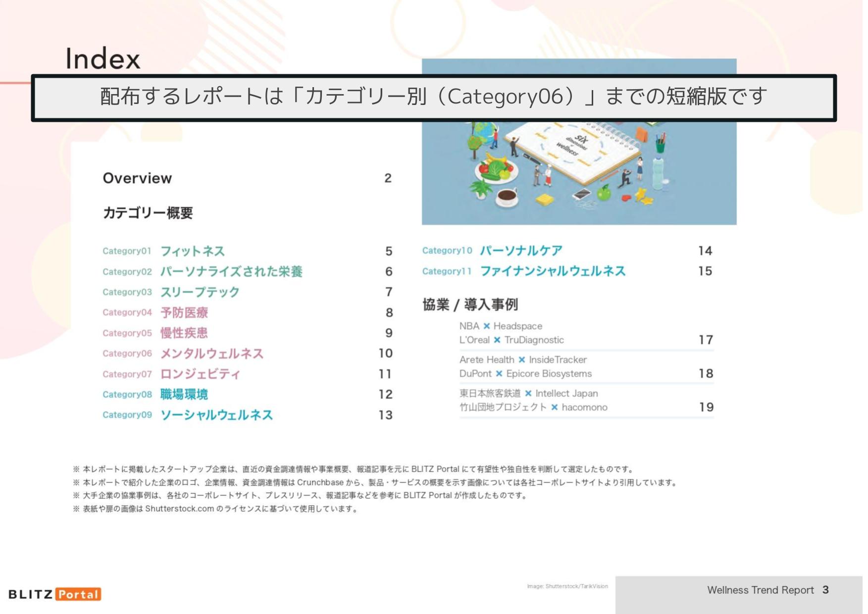Click the BLITZ Portal logo

(x=54, y=594)
